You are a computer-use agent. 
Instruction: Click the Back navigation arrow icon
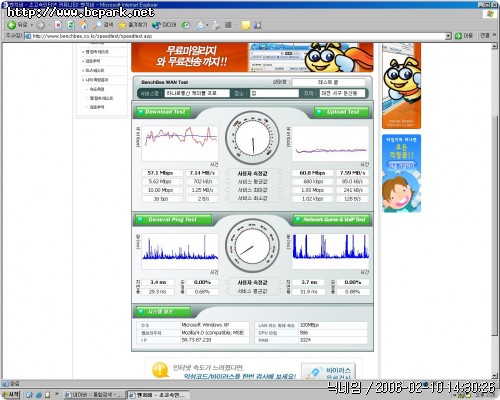pyautogui.click(x=11, y=25)
